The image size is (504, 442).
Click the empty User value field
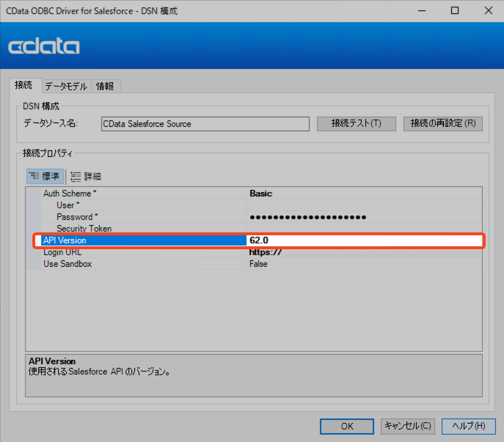point(364,205)
